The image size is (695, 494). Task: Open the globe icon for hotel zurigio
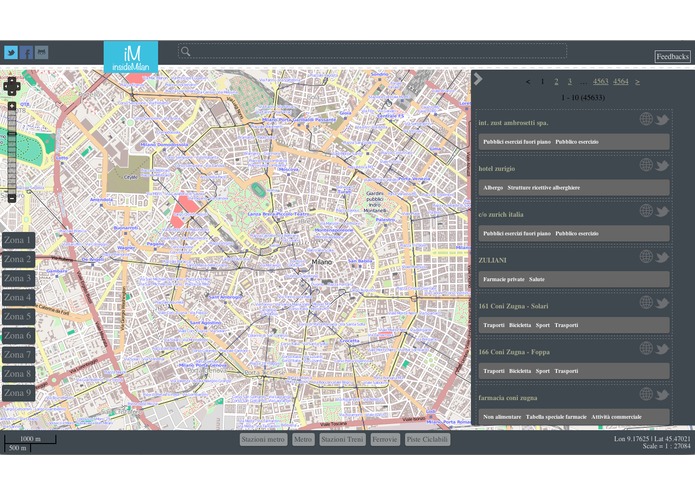pos(646,165)
